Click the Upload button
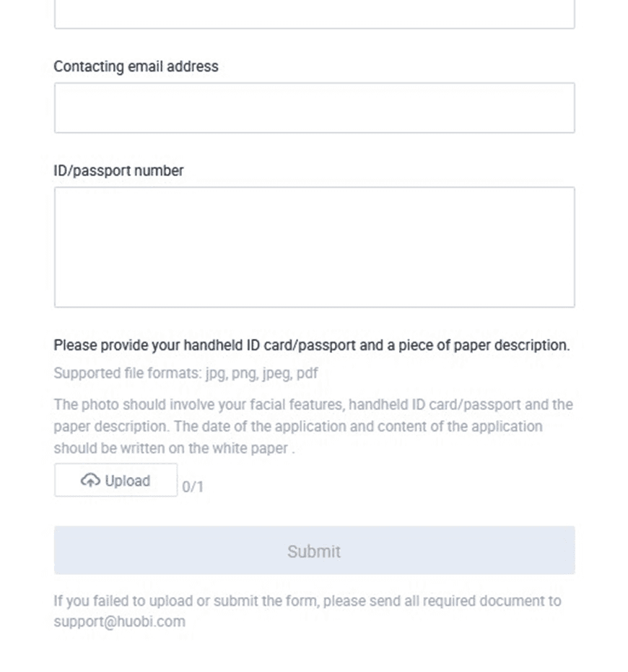This screenshot has height=672, width=628. pyautogui.click(x=115, y=480)
